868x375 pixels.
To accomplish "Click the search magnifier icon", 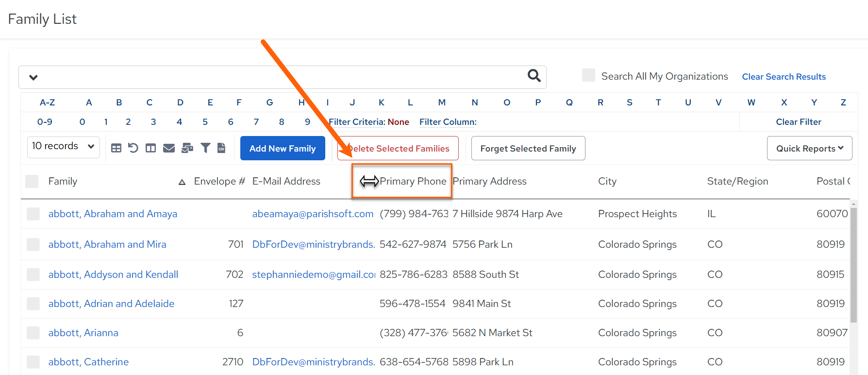I will coord(534,76).
